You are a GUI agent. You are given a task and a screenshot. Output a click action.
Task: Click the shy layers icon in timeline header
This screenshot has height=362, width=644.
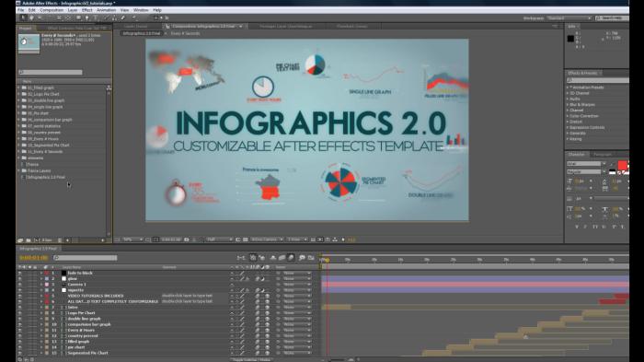272,258
